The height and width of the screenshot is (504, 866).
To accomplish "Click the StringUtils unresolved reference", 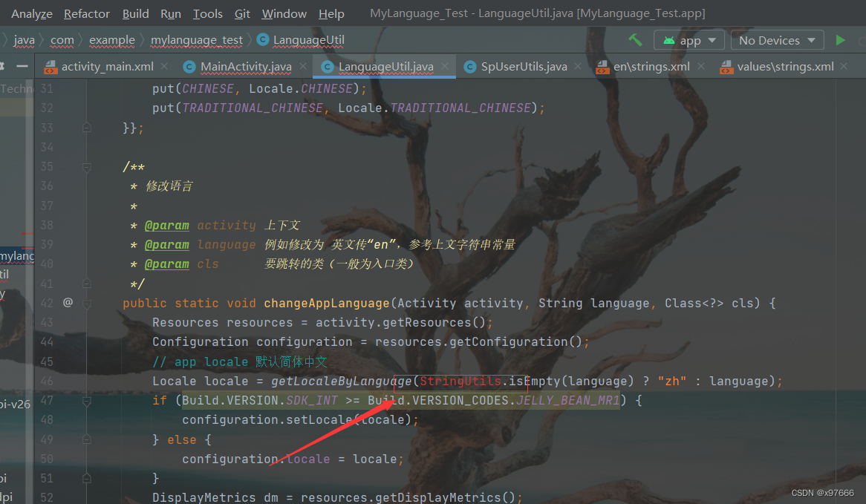I will tap(460, 381).
